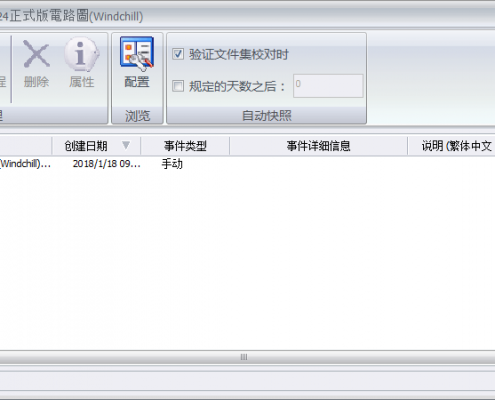Click the 说明 (繁体中文) column header
The height and width of the screenshot is (400, 495).
(451, 146)
